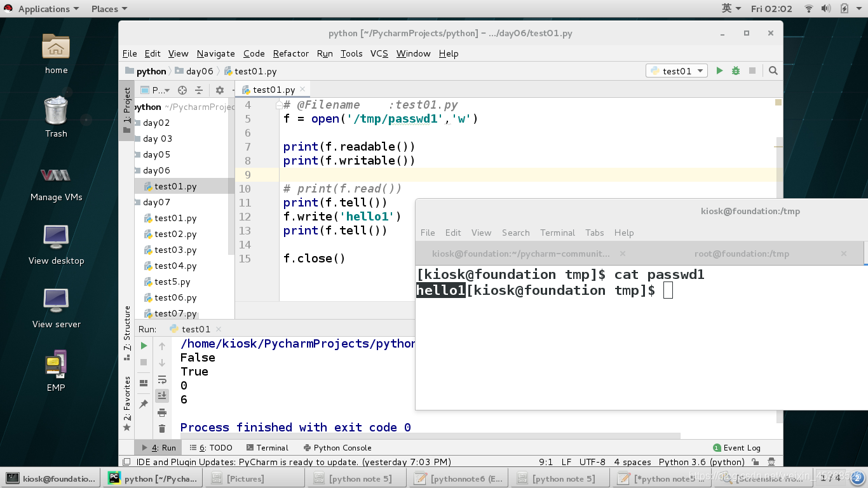868x488 pixels.
Task: Clear all Run console output with trash icon
Action: tap(162, 429)
